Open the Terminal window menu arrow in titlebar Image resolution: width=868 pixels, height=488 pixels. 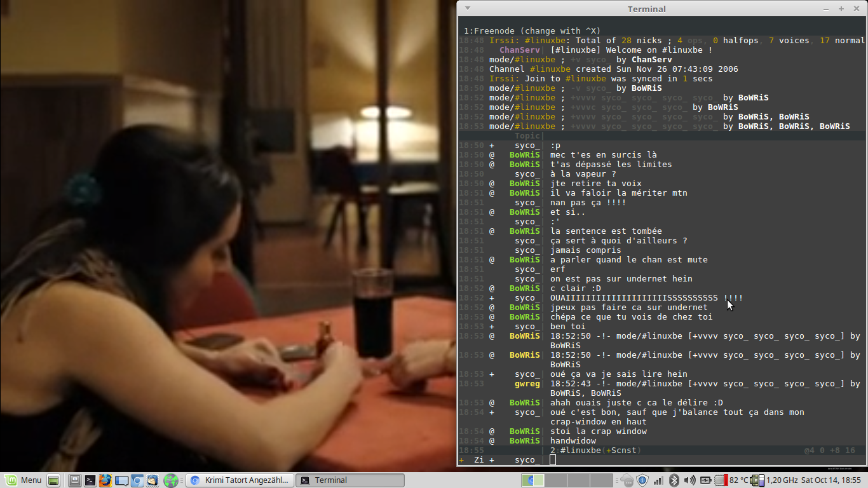click(x=467, y=8)
